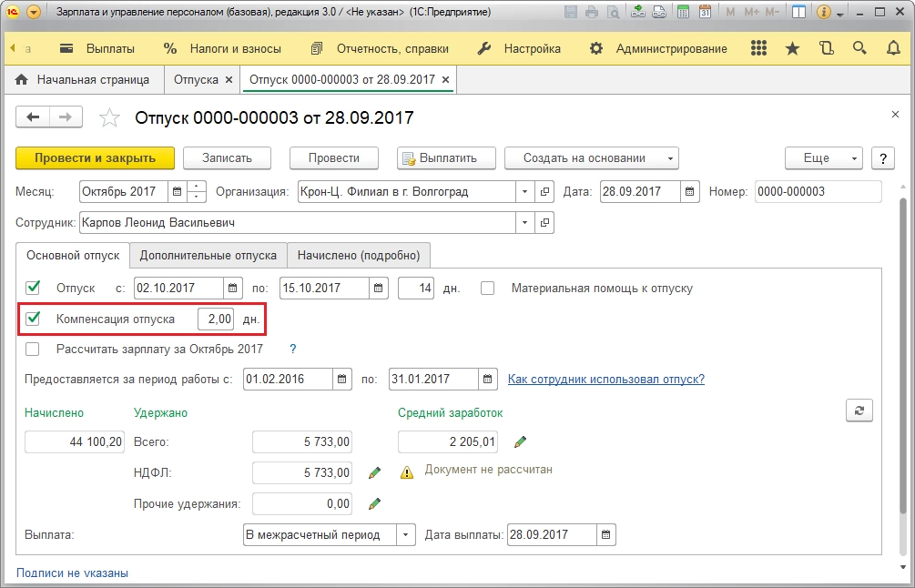This screenshot has height=588, width=915.
Task: Click the save icon in title bar
Action: coord(571,12)
